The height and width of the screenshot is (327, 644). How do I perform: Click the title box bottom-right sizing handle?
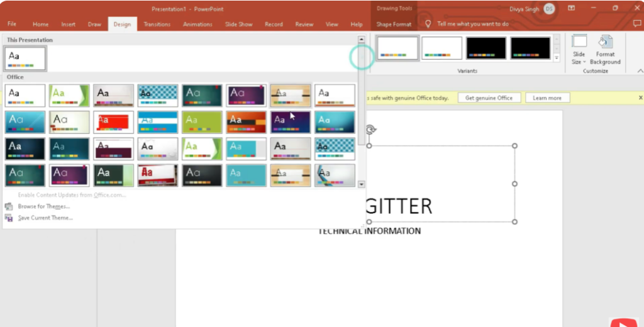click(514, 222)
